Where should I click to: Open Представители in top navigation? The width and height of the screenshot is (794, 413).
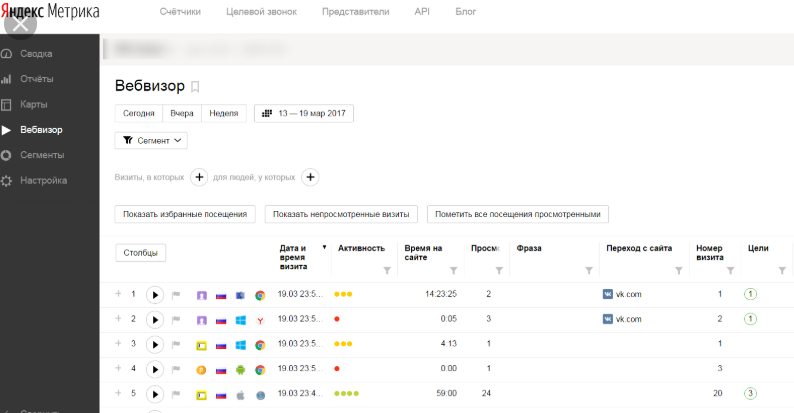pyautogui.click(x=355, y=12)
